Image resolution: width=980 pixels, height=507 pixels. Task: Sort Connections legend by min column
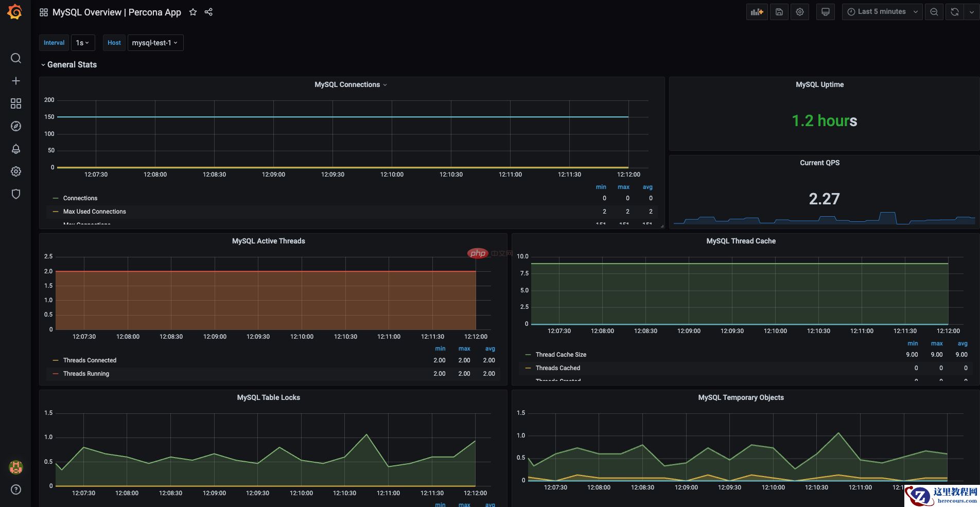tap(601, 187)
